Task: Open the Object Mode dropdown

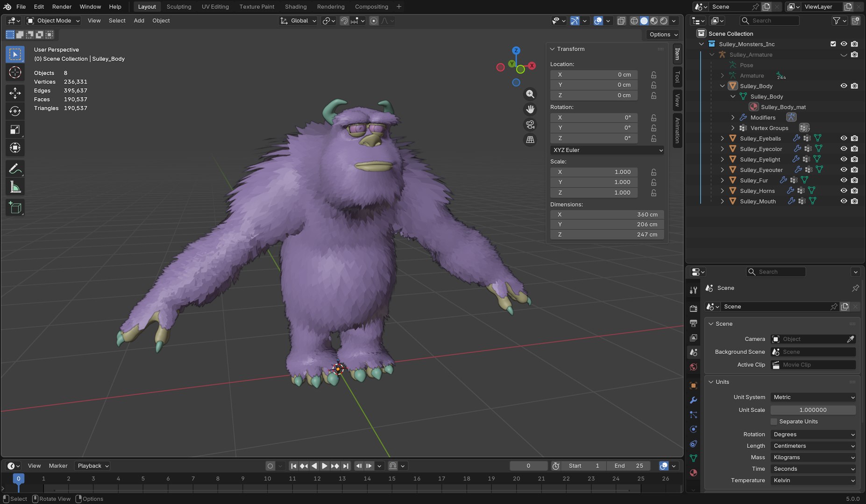Action: coord(53,21)
